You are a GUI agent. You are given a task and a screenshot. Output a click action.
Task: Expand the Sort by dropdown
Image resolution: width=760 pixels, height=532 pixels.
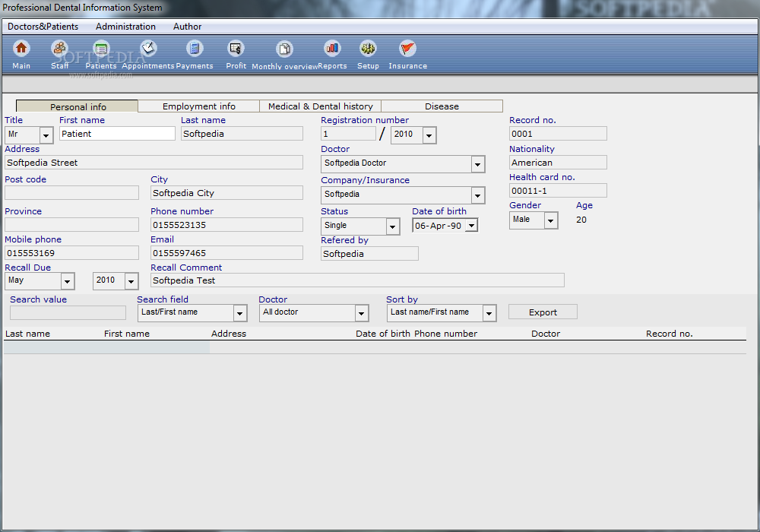[x=489, y=313]
